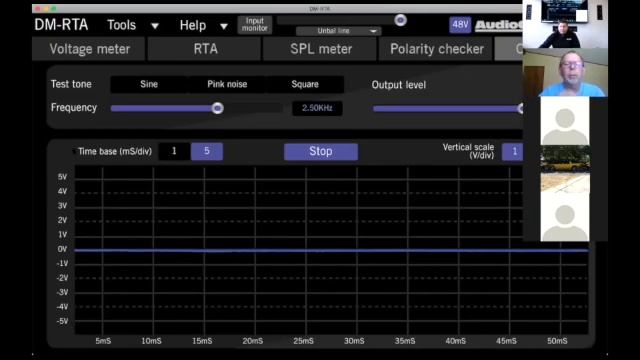Select bottom blank avatar participant tile

click(x=565, y=217)
